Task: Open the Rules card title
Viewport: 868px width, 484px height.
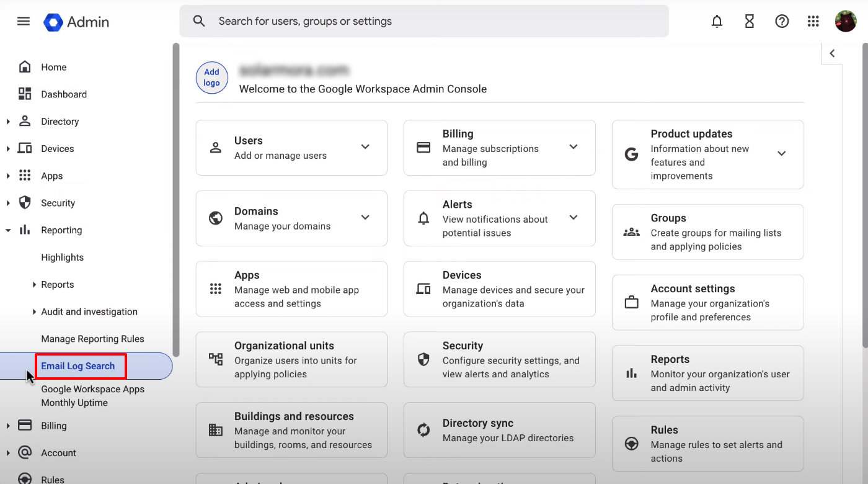Action: [x=664, y=430]
